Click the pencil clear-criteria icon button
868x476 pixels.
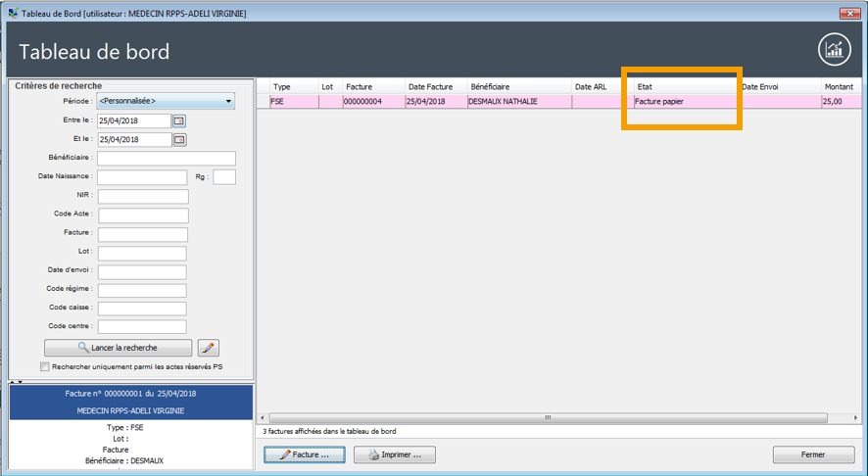click(x=208, y=348)
